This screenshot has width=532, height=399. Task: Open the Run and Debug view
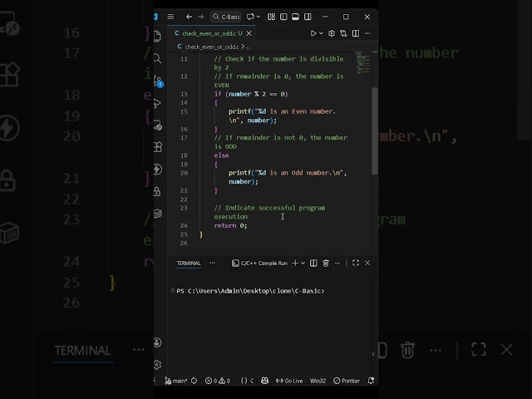click(157, 103)
